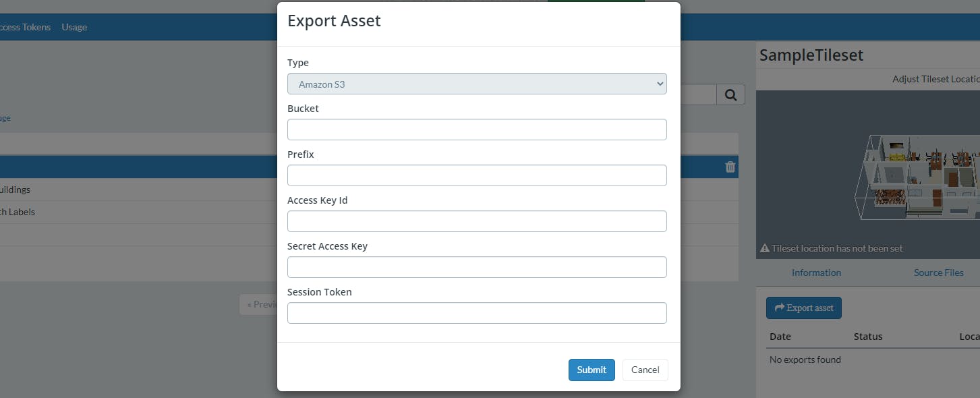Screen dimensions: 980x398
Task: Click the Prefix input field
Action: coord(477,175)
